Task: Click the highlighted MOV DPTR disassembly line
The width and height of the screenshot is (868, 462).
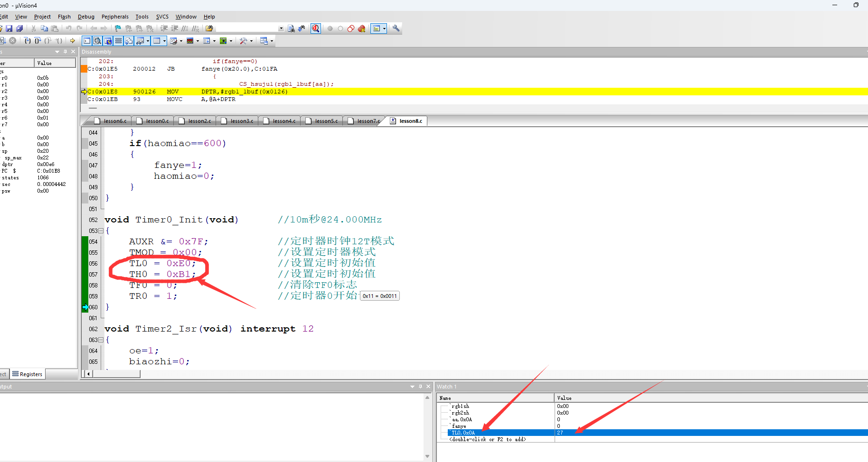Action: tap(475, 92)
